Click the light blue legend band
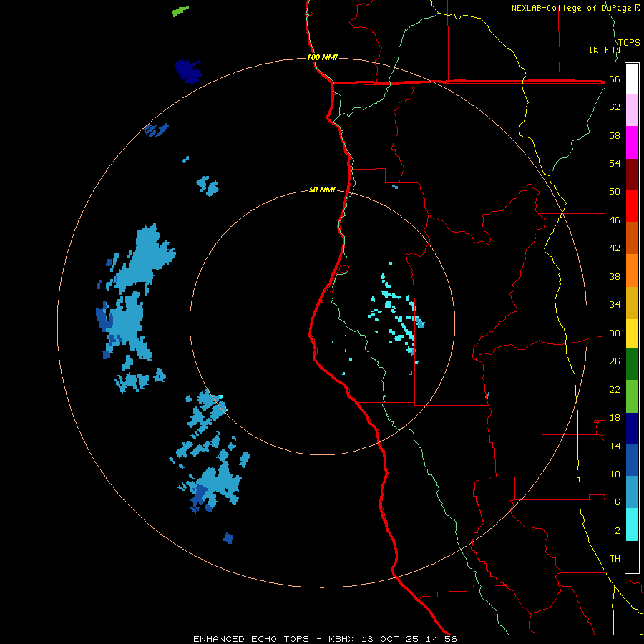This screenshot has height=644, width=644. pos(632,492)
